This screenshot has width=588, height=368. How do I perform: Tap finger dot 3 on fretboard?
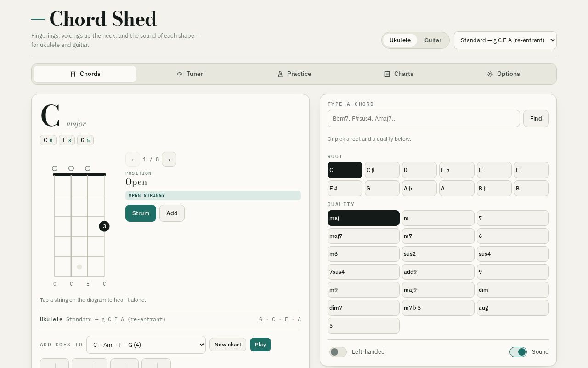pos(104,226)
